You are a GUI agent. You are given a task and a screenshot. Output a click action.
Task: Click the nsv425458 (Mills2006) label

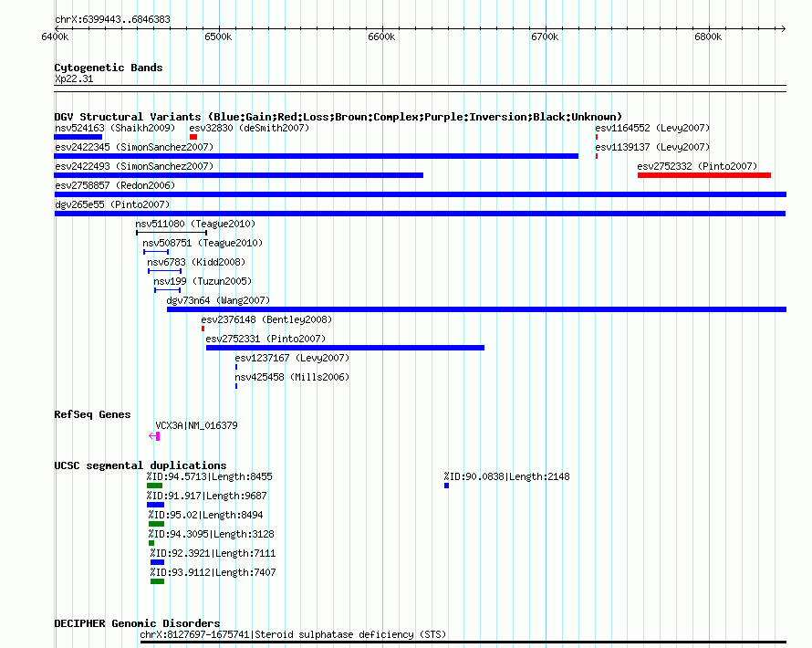[292, 377]
